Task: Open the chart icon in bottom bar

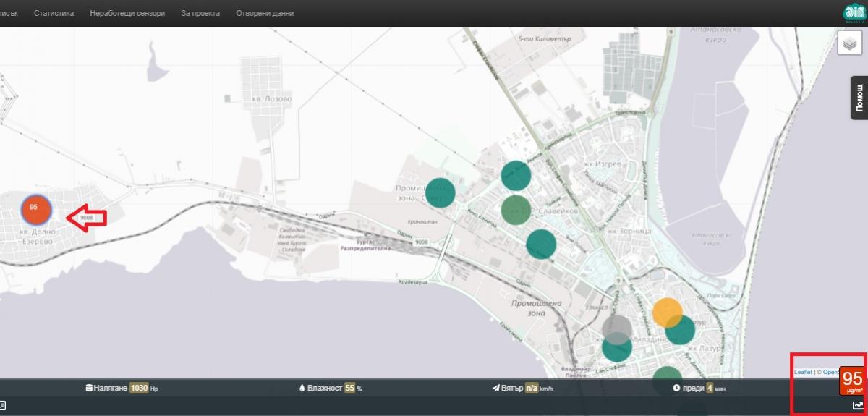Action: 858,406
